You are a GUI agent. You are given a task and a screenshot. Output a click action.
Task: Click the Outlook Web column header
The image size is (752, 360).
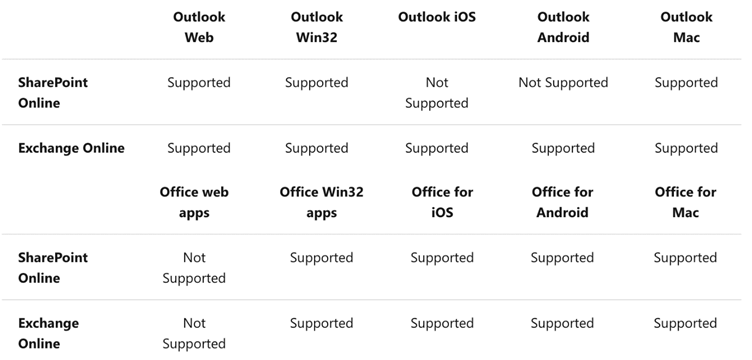pyautogui.click(x=199, y=27)
